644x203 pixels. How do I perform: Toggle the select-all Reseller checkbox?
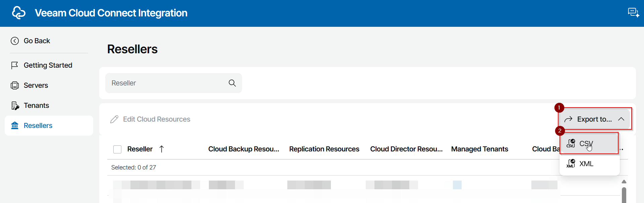tap(117, 149)
